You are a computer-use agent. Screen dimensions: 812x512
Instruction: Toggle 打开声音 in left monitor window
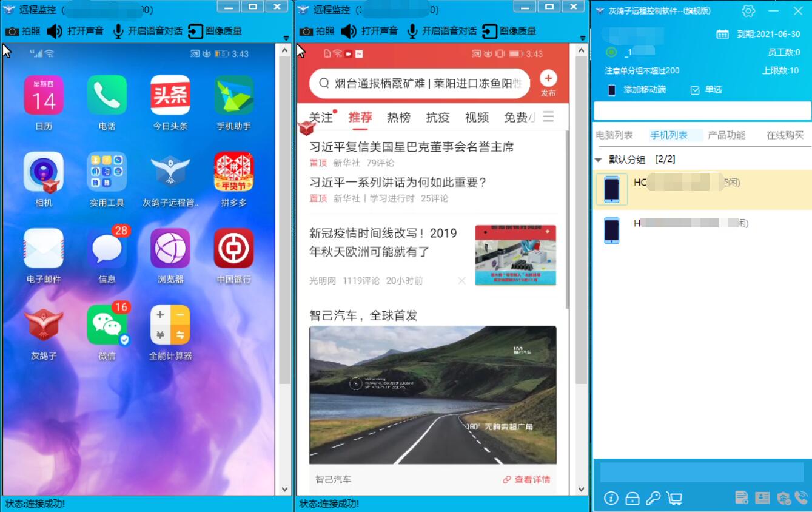point(75,31)
